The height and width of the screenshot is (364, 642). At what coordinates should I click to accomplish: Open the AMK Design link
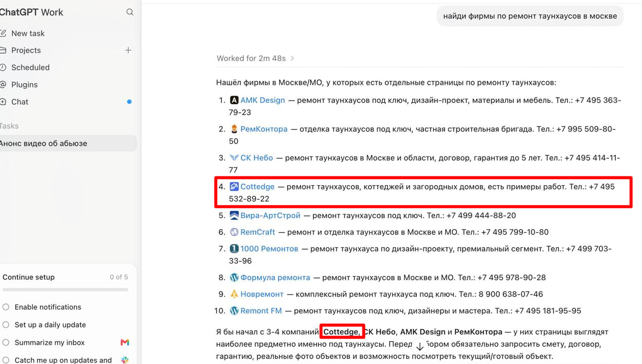click(262, 100)
